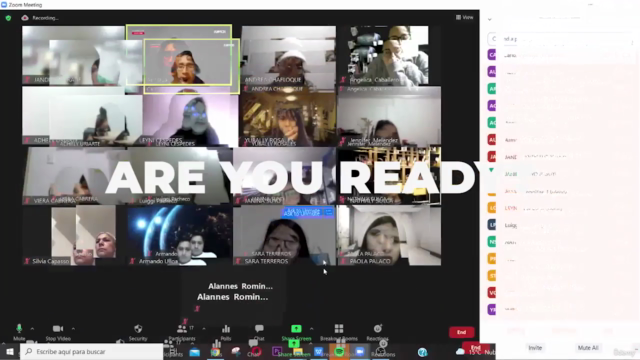Open the Security shield options
This screenshot has width=640, height=360.
(138, 329)
